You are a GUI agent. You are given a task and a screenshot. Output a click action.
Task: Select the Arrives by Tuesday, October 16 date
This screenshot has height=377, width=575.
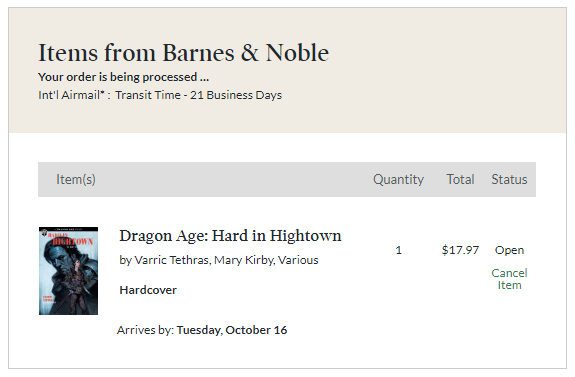click(x=202, y=330)
